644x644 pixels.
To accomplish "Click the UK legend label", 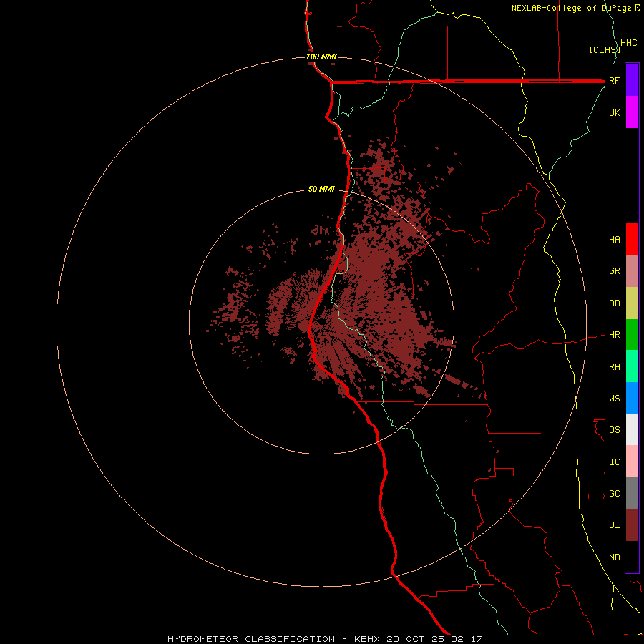I will click(x=614, y=112).
